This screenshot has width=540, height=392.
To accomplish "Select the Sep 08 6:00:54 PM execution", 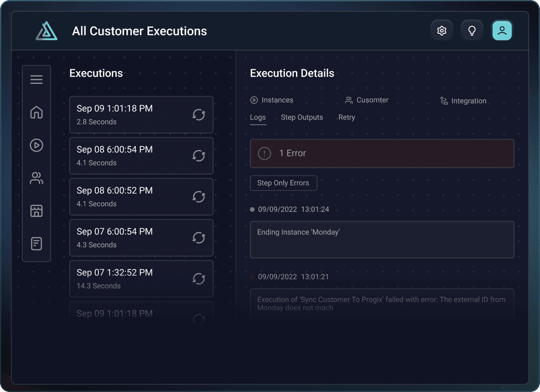I will (x=141, y=155).
